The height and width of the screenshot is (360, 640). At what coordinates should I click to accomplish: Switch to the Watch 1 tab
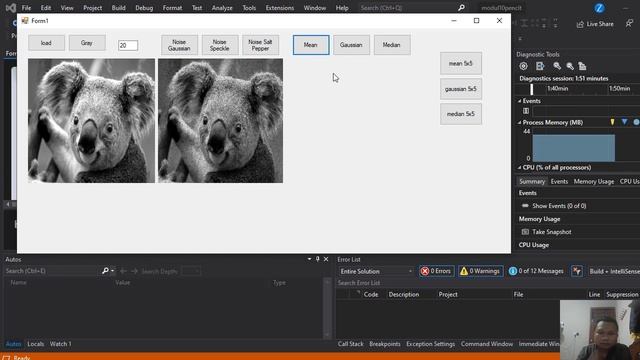pos(60,344)
